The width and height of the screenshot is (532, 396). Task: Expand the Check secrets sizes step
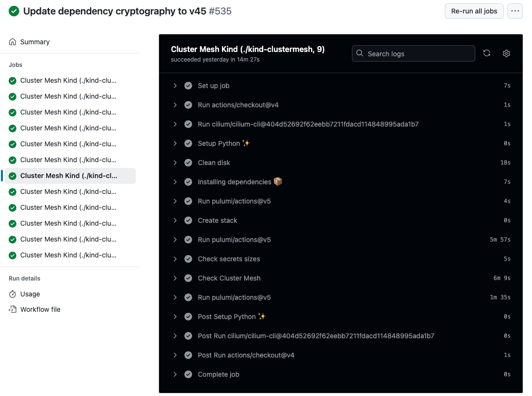click(175, 259)
